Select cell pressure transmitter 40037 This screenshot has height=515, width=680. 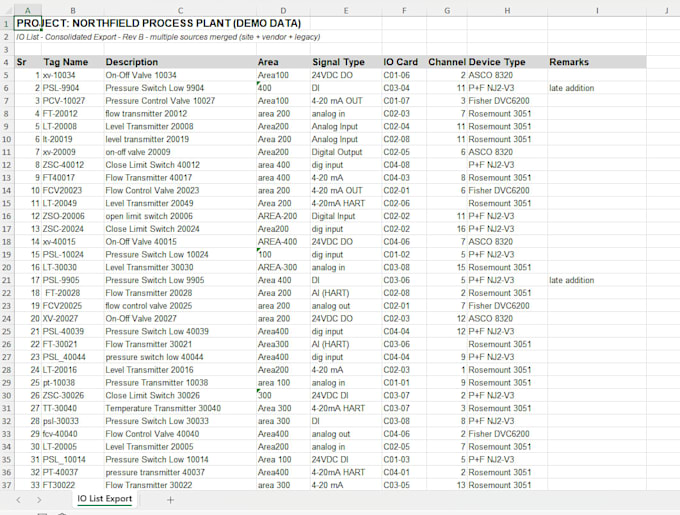click(180, 472)
